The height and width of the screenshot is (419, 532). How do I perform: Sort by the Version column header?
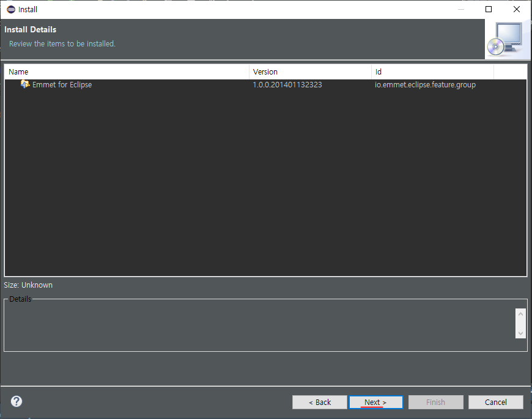311,72
